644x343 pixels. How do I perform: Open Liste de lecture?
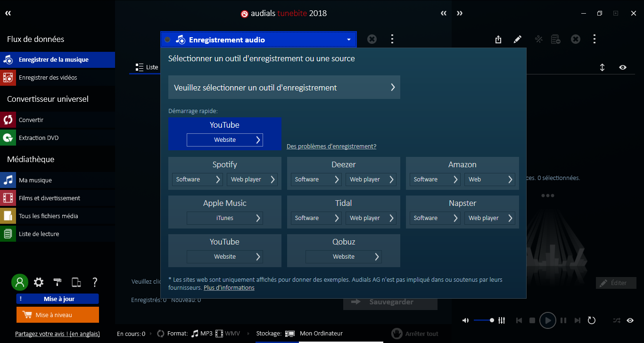click(58, 234)
